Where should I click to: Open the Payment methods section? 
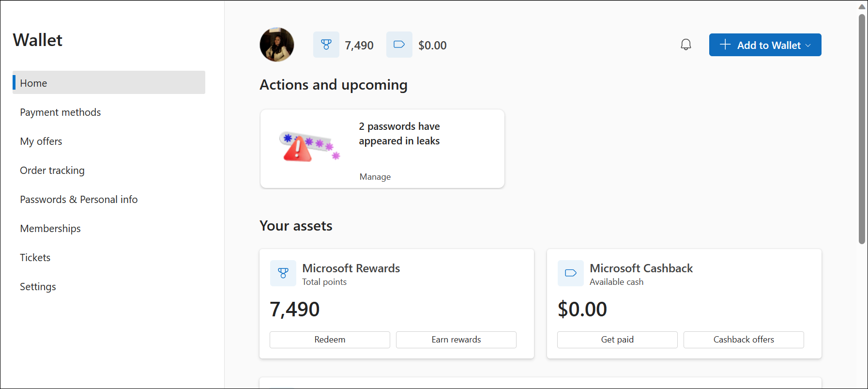61,112
